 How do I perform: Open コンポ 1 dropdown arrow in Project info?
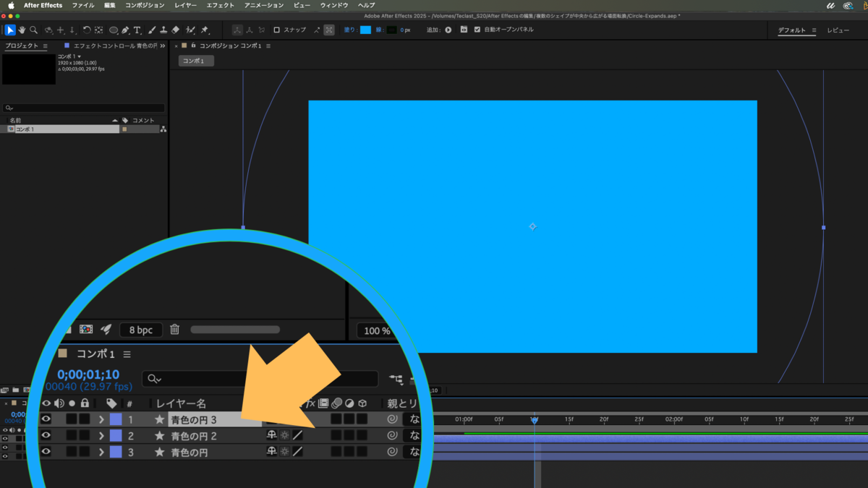pyautogui.click(x=79, y=56)
